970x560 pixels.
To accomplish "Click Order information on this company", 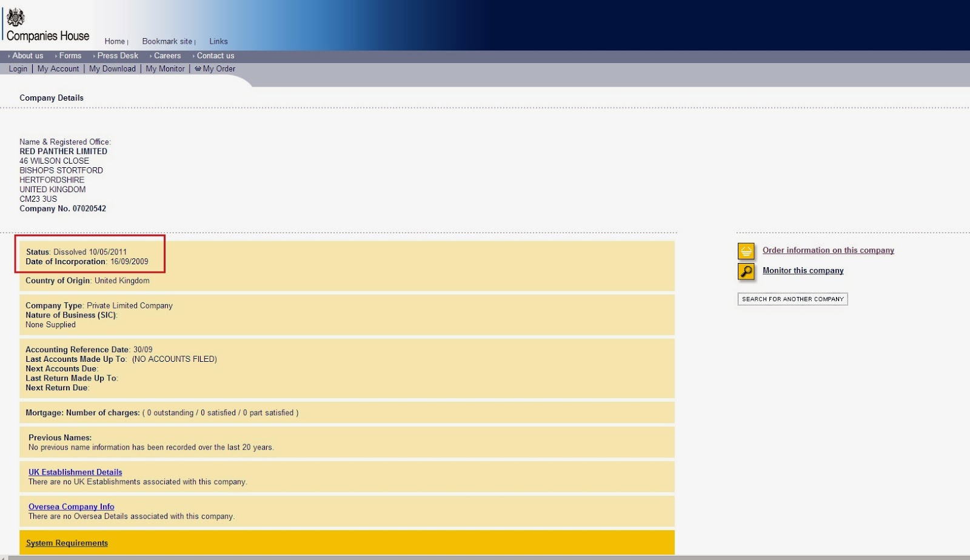I will 828,250.
